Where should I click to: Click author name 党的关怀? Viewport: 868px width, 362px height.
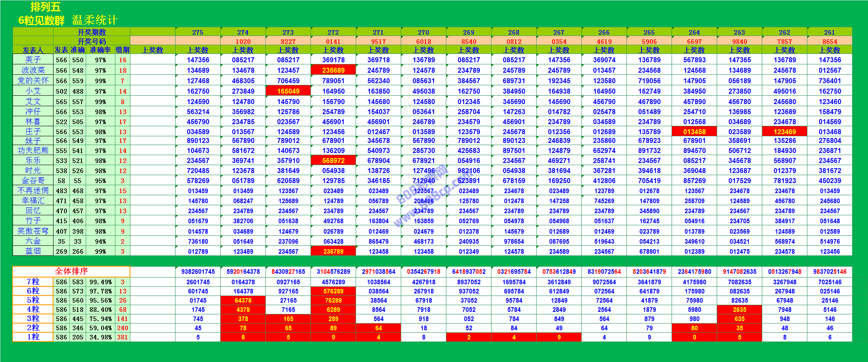(33, 81)
